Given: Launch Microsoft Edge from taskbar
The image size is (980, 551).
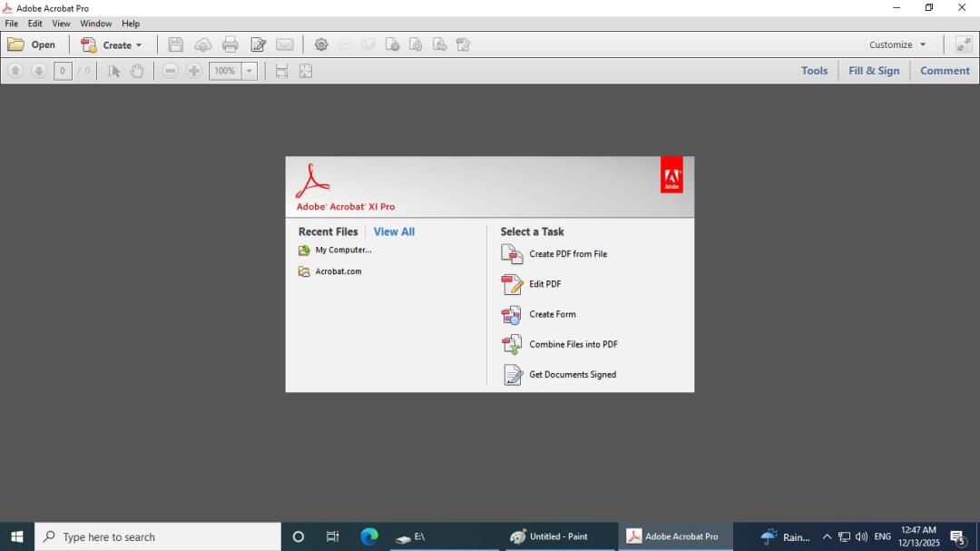Looking at the screenshot, I should click(x=369, y=536).
